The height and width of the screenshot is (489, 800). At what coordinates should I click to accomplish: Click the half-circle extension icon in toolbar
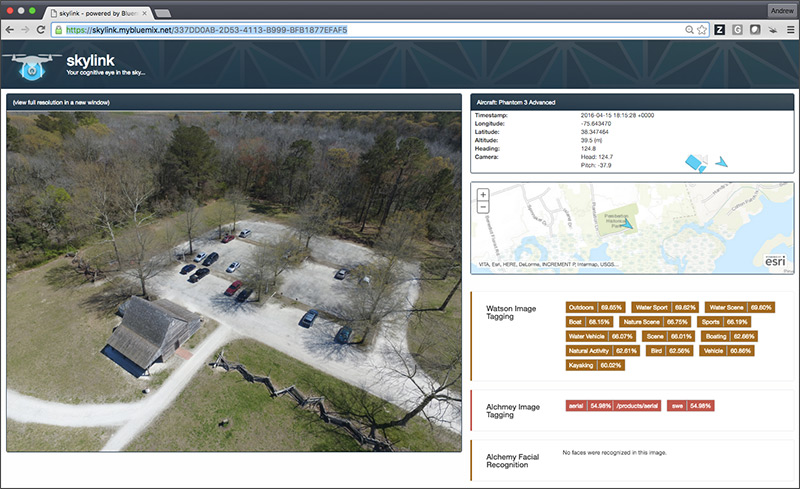point(755,30)
